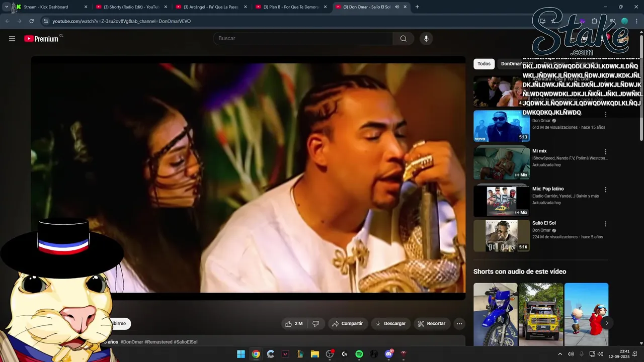Click the Compartir share button
Screen dimensions: 644x362
[x=348, y=324]
